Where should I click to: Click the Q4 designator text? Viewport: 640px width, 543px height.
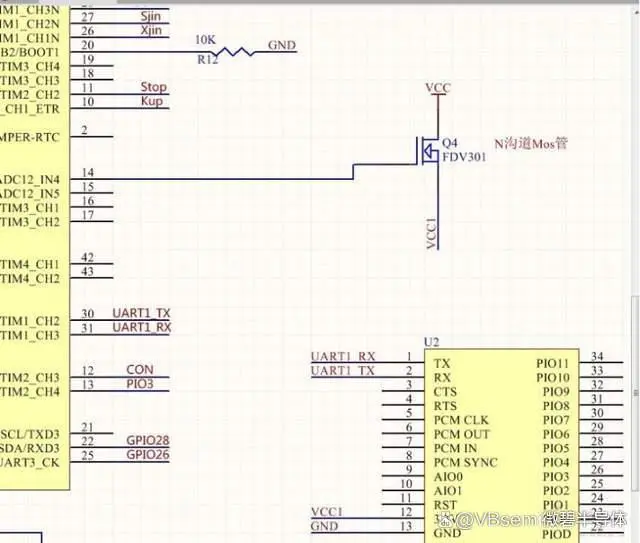450,143
